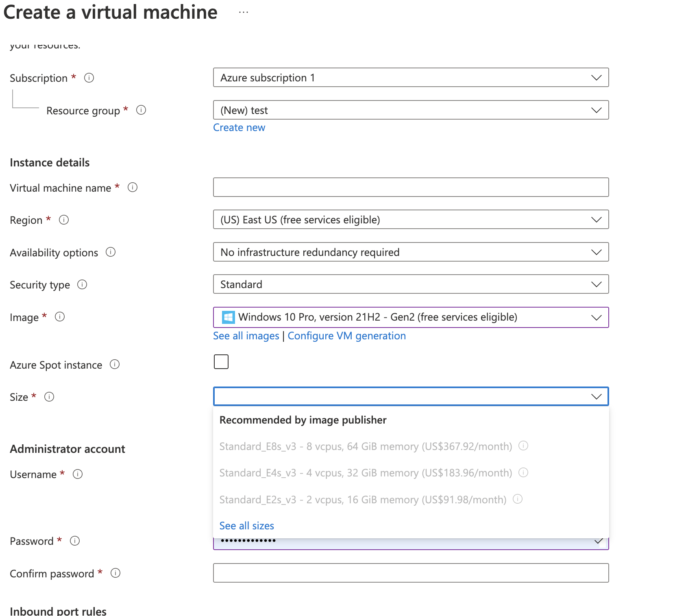This screenshot has width=675, height=616.
Task: Open the Image dropdown showing Windows 10 Pro
Action: 411,317
